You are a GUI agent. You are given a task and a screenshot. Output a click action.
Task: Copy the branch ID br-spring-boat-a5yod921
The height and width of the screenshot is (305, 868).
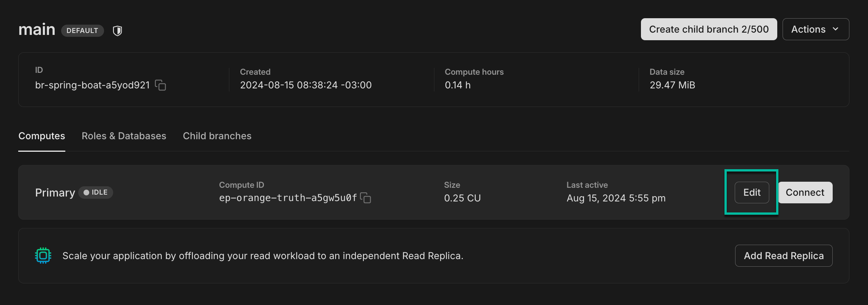pos(161,85)
